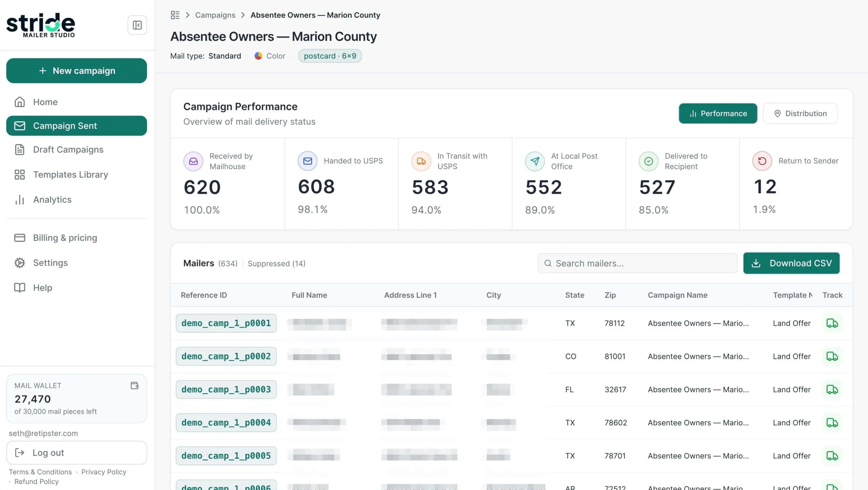Viewport: 868px width, 490px height.
Task: Click the Handed to USPS envelope icon
Action: (308, 161)
